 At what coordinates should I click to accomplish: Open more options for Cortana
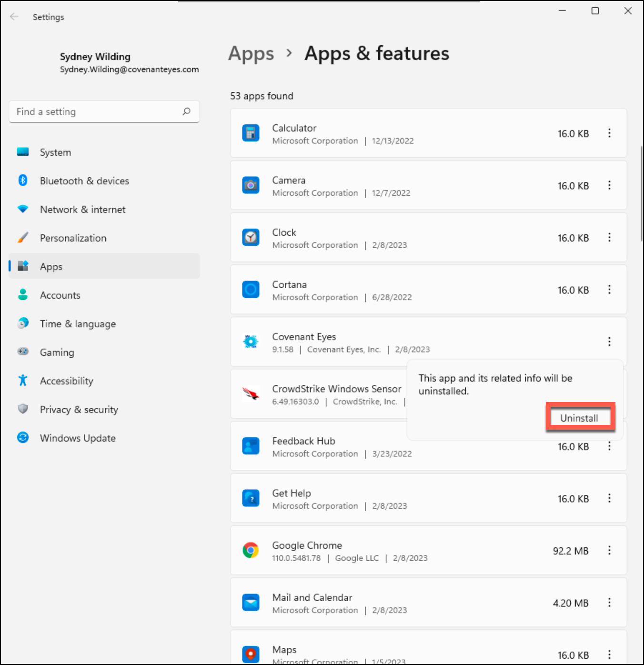tap(609, 290)
